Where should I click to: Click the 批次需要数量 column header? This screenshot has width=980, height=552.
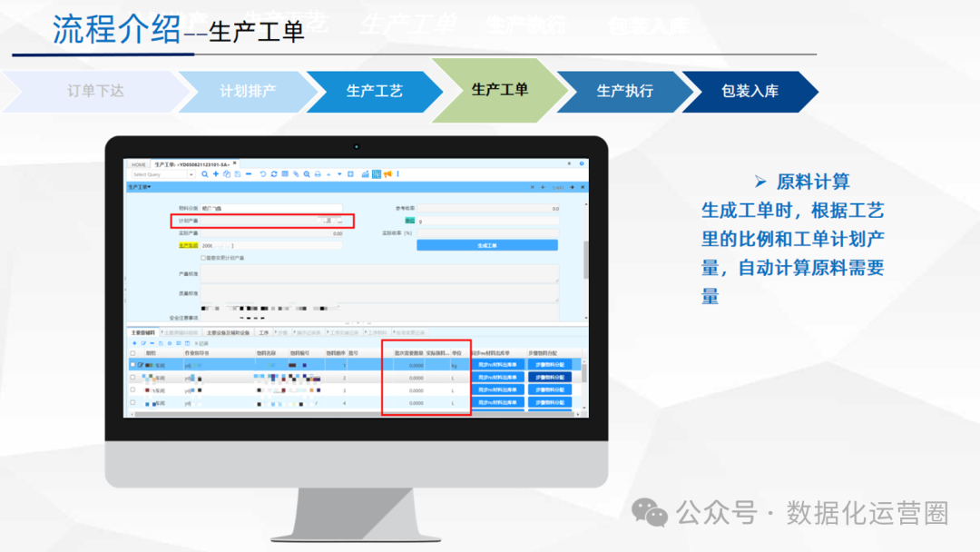pyautogui.click(x=408, y=353)
